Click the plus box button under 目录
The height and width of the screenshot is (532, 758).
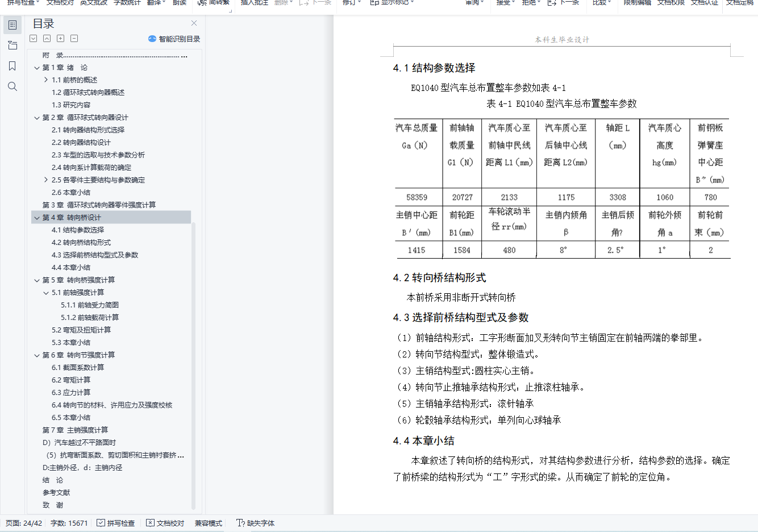pyautogui.click(x=61, y=39)
